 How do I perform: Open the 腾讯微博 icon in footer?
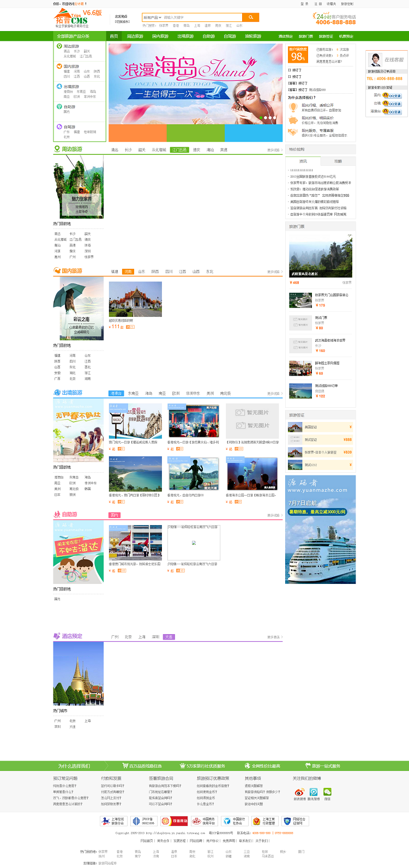(314, 792)
